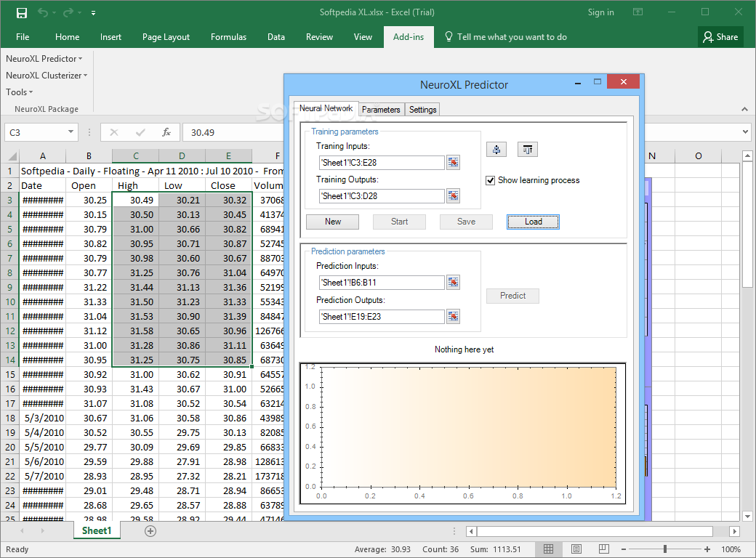Click the horizontal scrollbar right arrow

click(x=734, y=532)
